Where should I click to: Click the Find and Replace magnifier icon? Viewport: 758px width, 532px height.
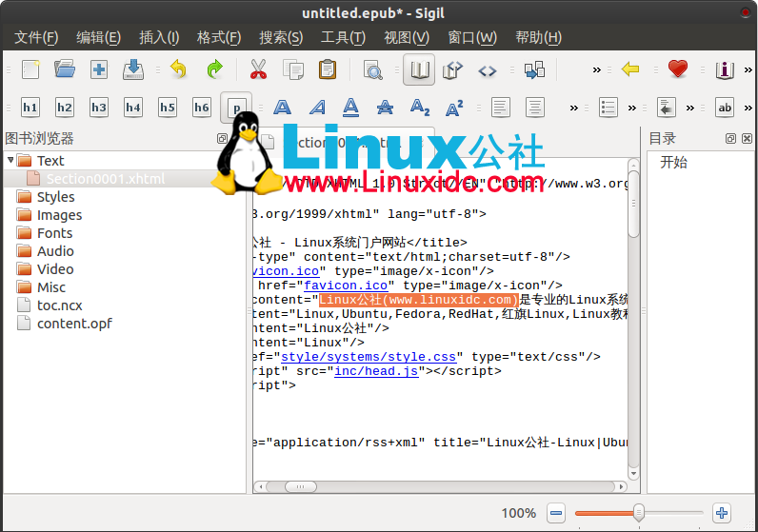(x=372, y=69)
